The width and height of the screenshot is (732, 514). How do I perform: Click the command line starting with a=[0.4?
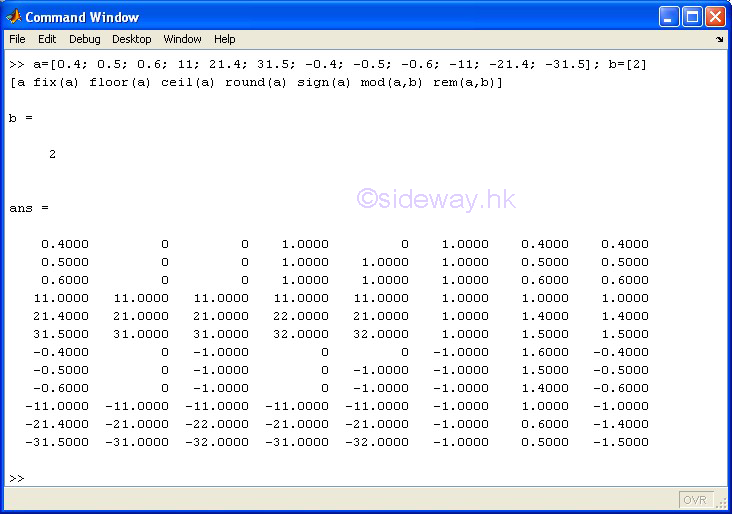pyautogui.click(x=327, y=64)
